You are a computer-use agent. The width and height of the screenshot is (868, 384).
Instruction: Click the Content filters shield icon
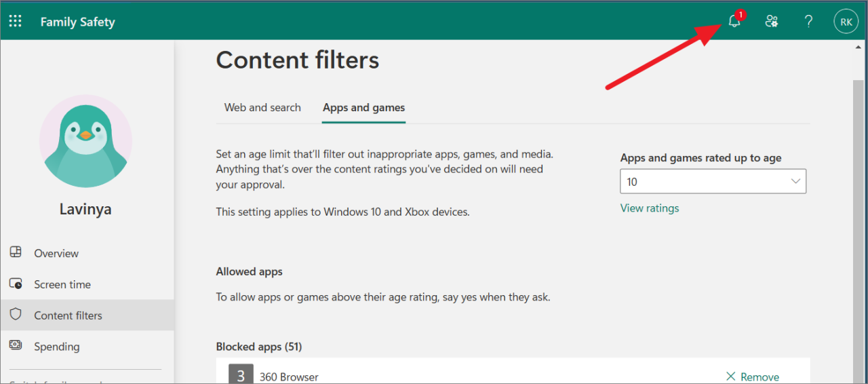click(16, 315)
